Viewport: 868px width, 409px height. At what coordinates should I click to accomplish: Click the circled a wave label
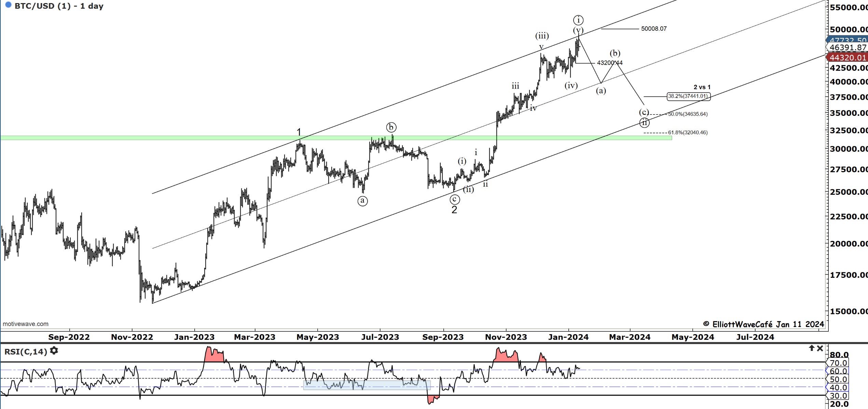[362, 201]
